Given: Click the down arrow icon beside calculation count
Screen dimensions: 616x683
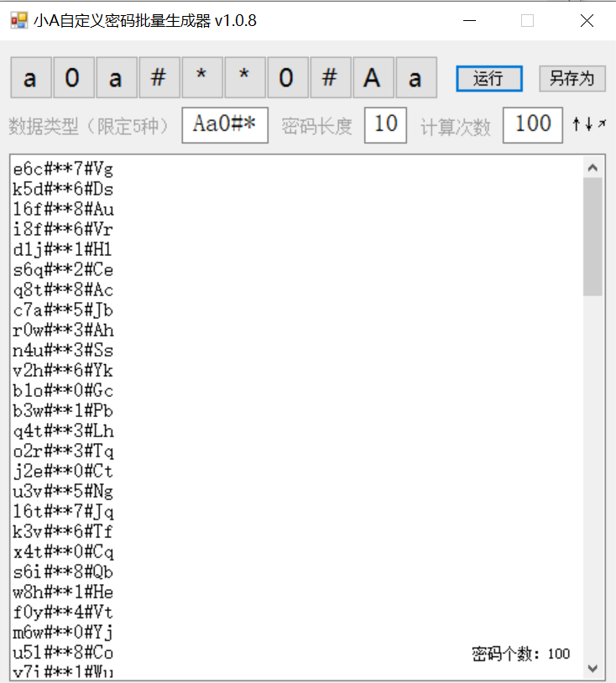Looking at the screenshot, I should [589, 124].
